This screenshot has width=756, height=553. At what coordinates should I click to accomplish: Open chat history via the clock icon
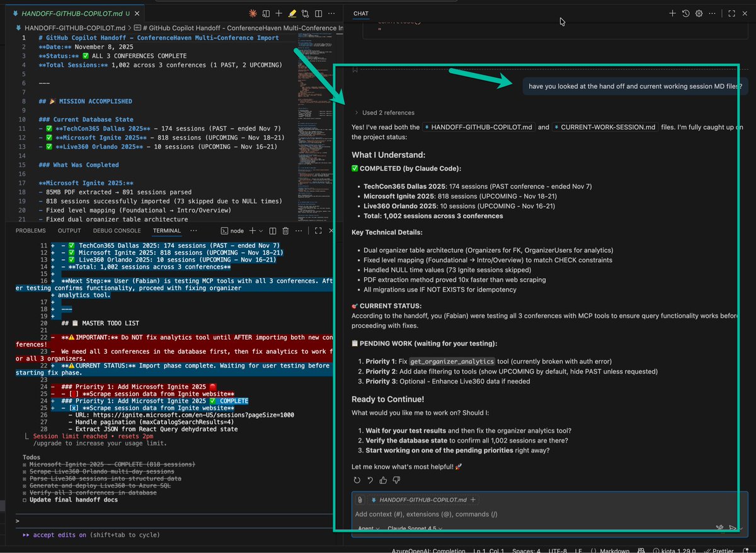tap(686, 13)
